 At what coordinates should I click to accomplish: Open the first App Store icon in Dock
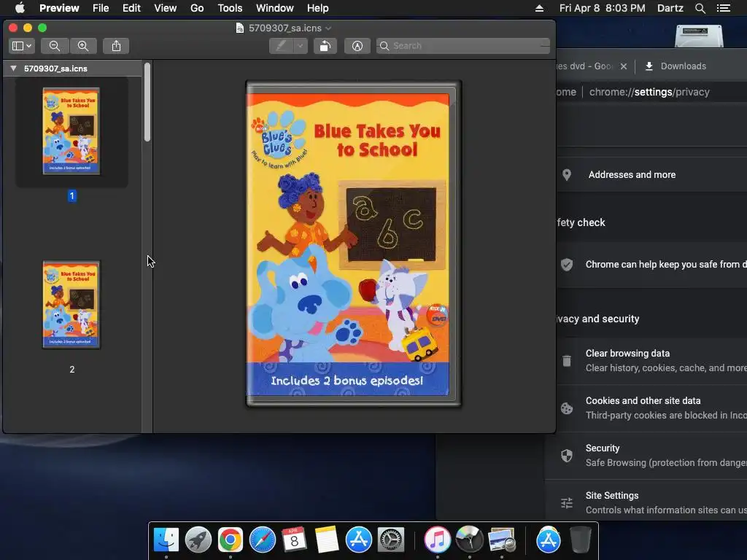[x=359, y=540]
